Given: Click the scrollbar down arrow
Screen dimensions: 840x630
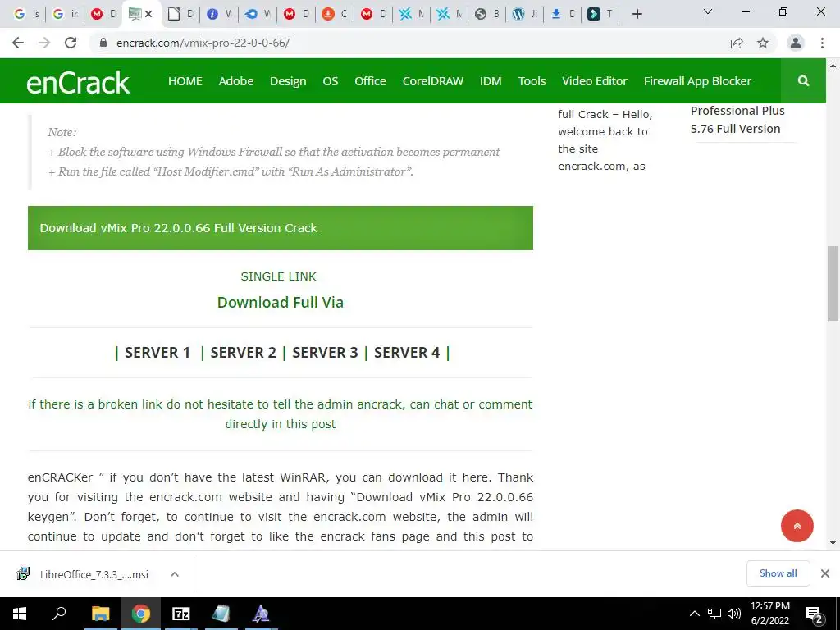Looking at the screenshot, I should tap(833, 543).
